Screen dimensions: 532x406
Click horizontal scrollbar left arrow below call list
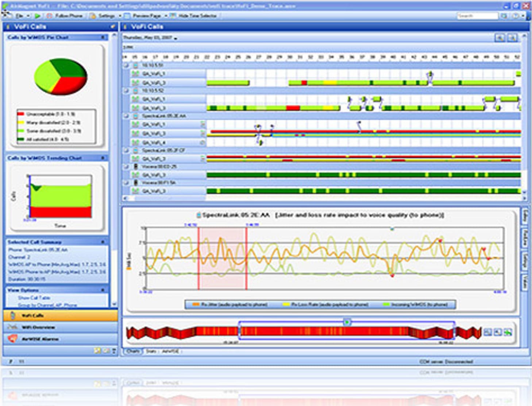point(126,198)
